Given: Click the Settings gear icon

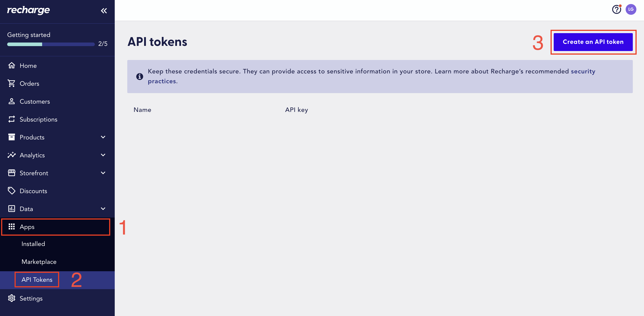Looking at the screenshot, I should click(x=11, y=298).
